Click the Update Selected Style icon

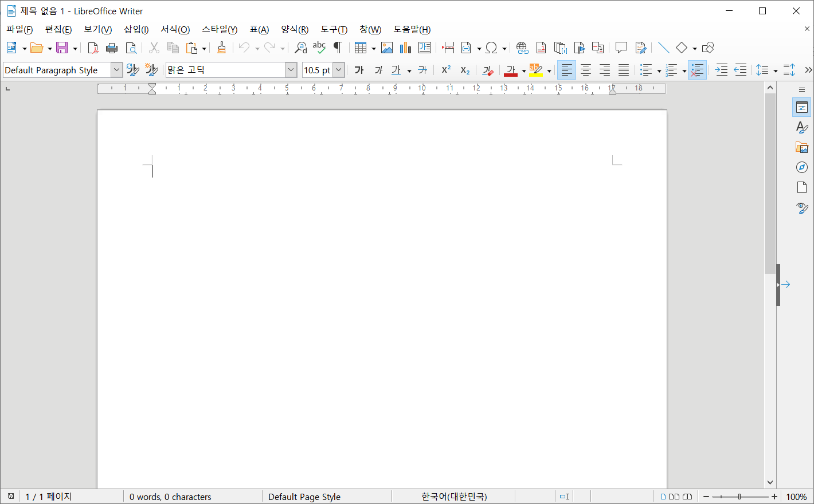pos(133,70)
